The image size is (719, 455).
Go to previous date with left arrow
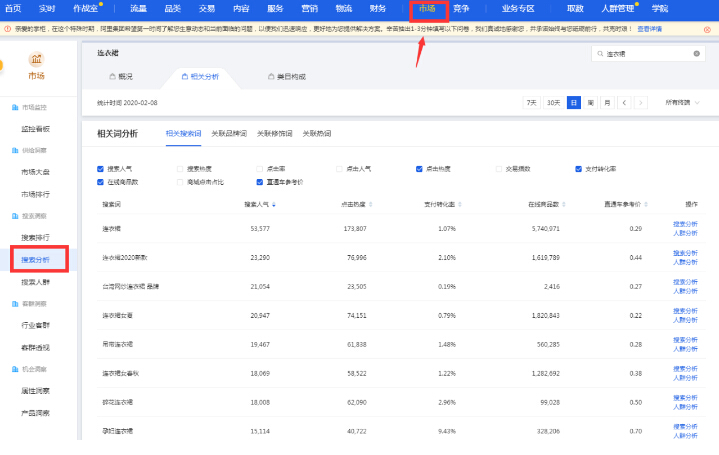pos(624,102)
